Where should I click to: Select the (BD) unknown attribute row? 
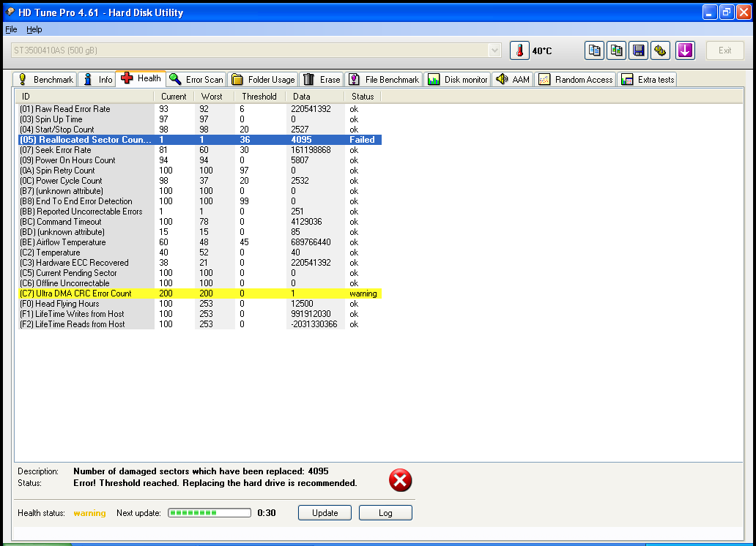[199, 232]
